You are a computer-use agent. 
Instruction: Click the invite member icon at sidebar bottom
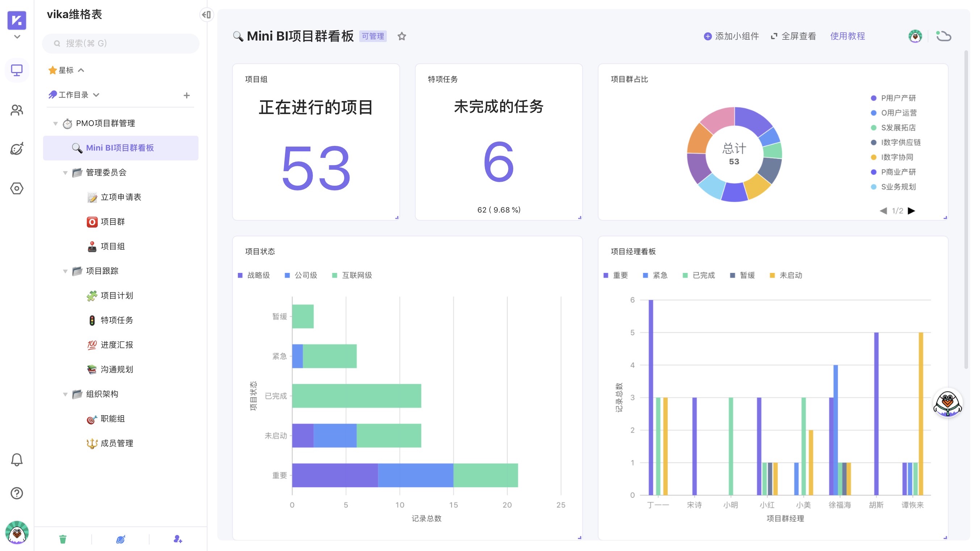[178, 539]
